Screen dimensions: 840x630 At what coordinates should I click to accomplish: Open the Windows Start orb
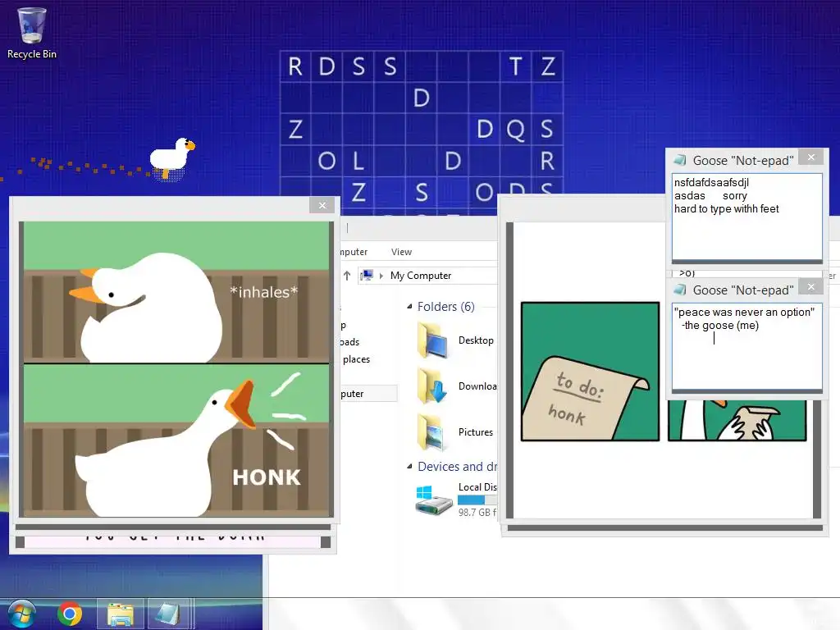coord(22,614)
